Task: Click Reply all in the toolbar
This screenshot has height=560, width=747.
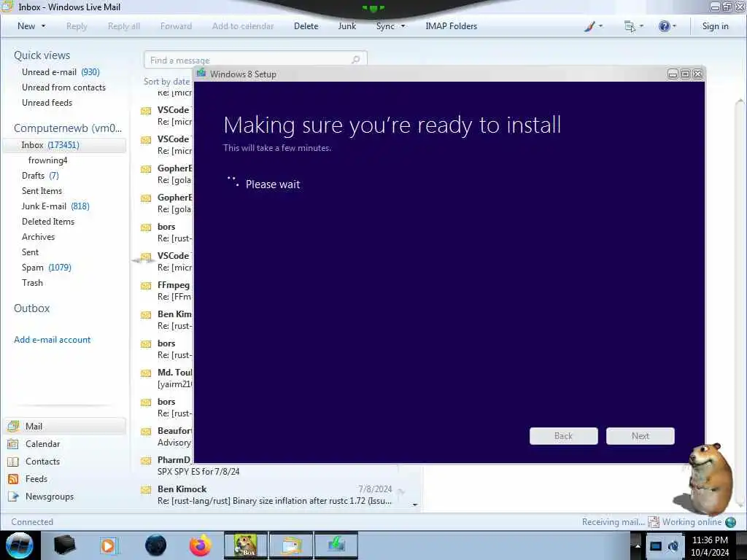Action: pyautogui.click(x=124, y=26)
